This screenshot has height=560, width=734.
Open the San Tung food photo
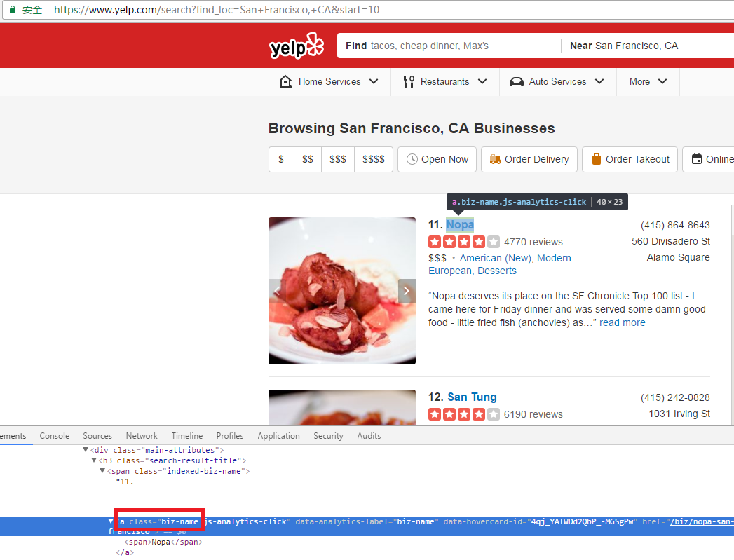click(x=342, y=407)
